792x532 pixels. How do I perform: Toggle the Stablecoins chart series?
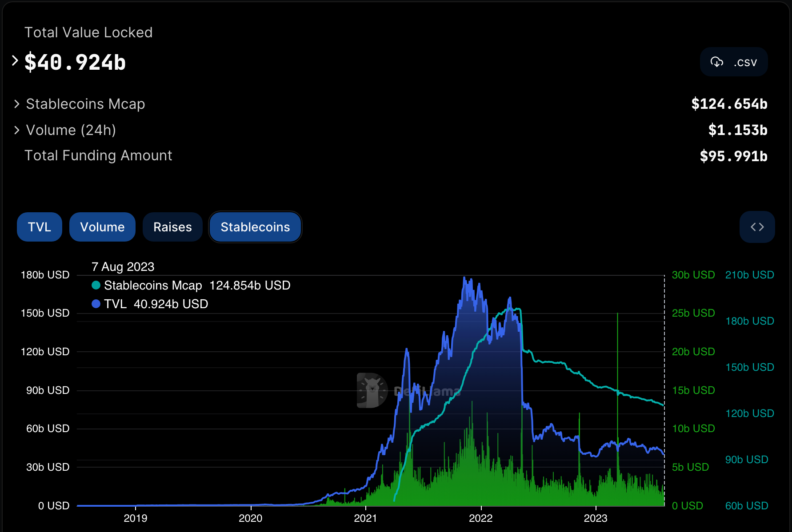[x=255, y=227]
